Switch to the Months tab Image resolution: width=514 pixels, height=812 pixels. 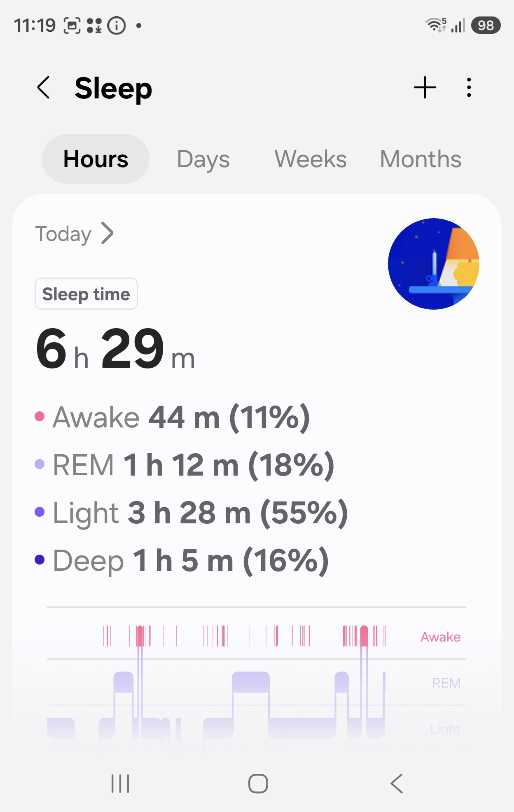tap(421, 159)
